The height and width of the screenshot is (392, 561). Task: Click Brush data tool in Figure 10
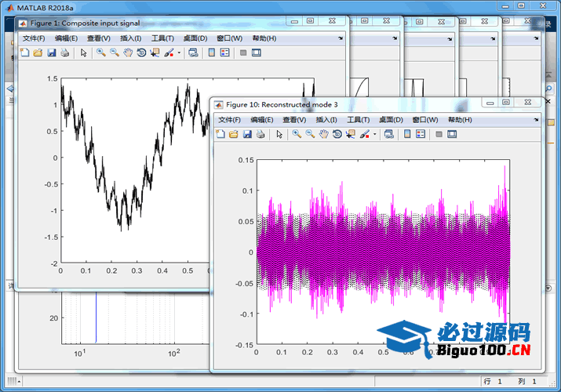coord(365,134)
